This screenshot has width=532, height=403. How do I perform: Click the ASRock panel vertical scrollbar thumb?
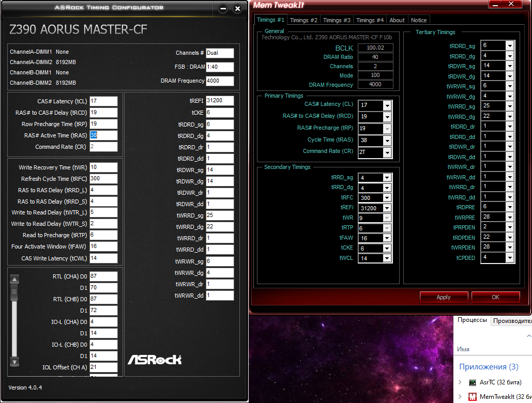pos(14,293)
